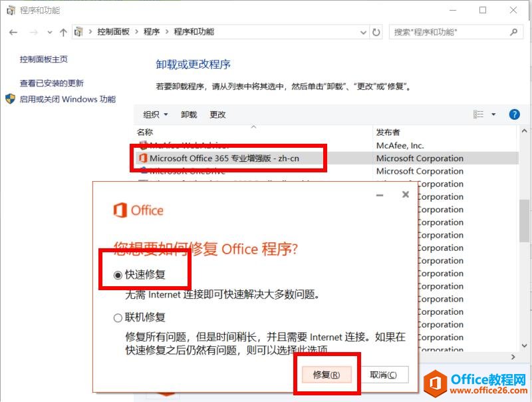Click Microsoft Corporation publisher of Office 365

click(420, 158)
